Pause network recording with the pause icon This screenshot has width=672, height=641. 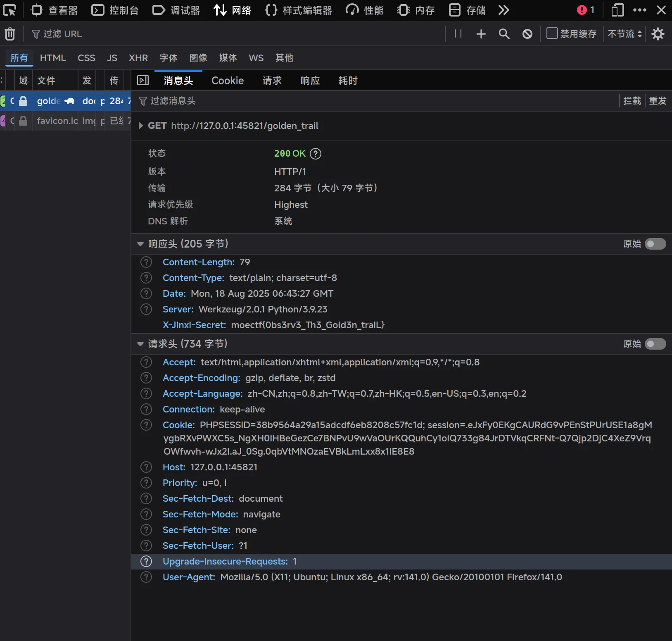click(x=458, y=34)
